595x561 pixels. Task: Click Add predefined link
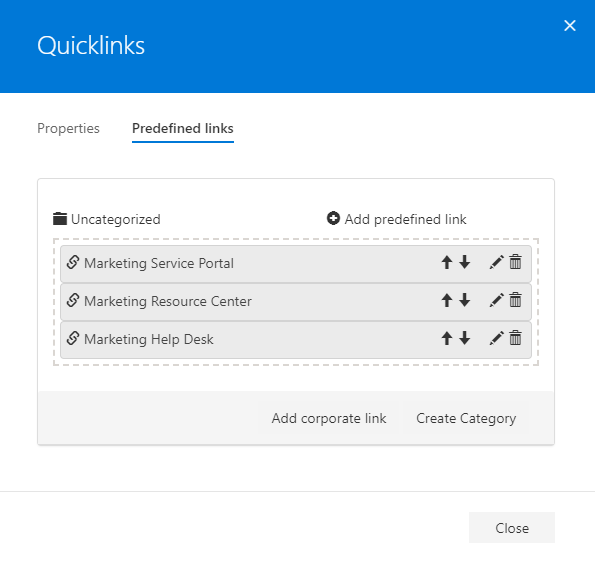click(x=397, y=219)
